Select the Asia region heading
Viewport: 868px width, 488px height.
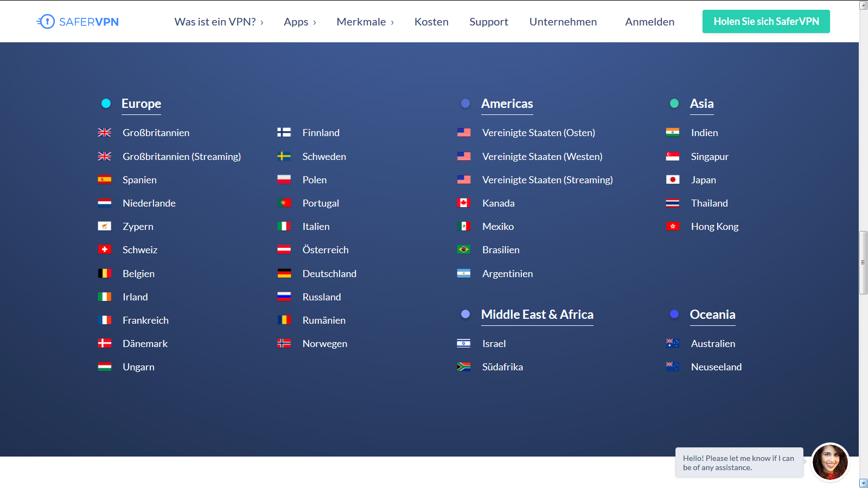pos(701,104)
